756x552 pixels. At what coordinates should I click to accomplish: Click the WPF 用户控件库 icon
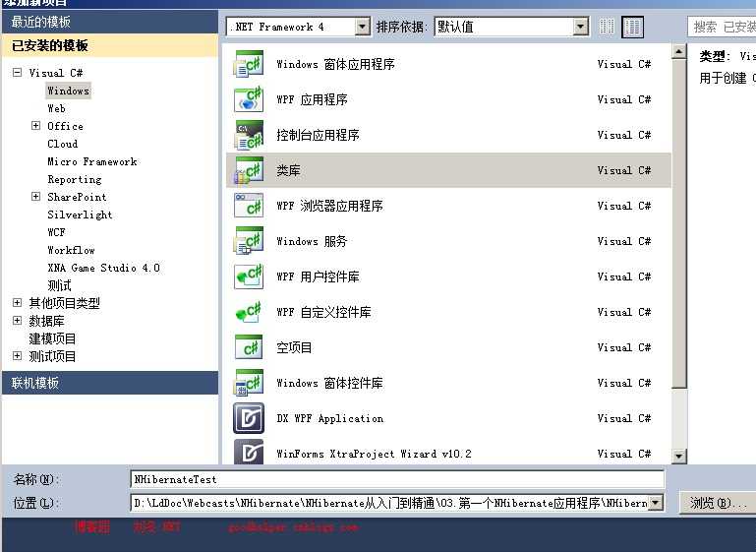249,276
